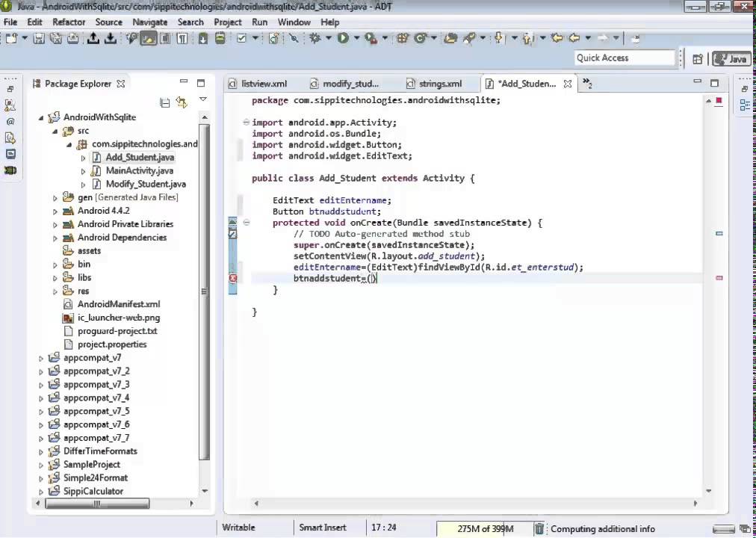Go to Last Edit Location icon
The image size is (756, 538).
[x=557, y=39]
